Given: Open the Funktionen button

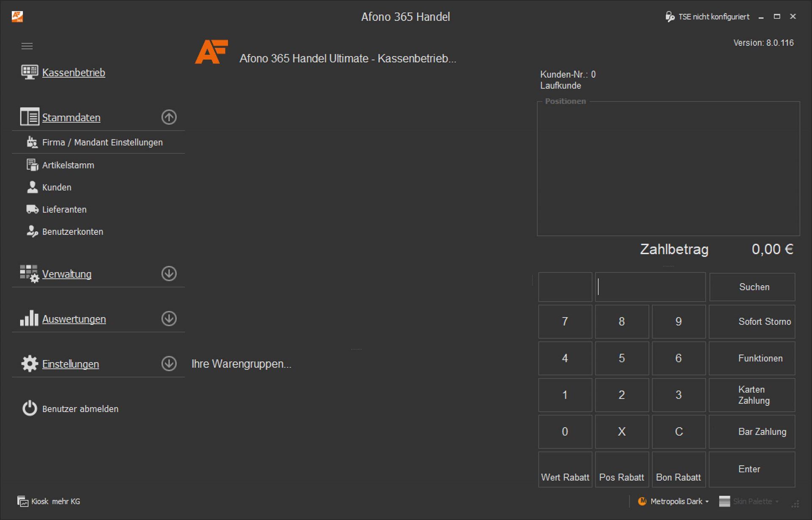Looking at the screenshot, I should [752, 358].
